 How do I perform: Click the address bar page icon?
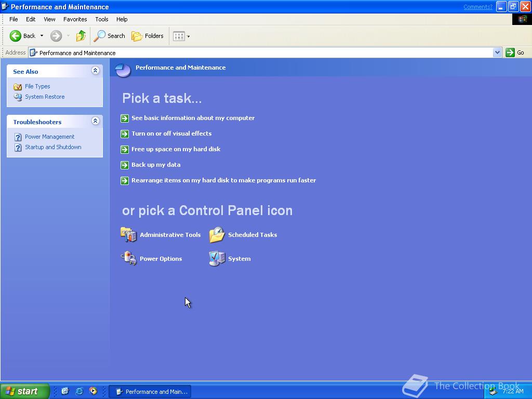33,52
